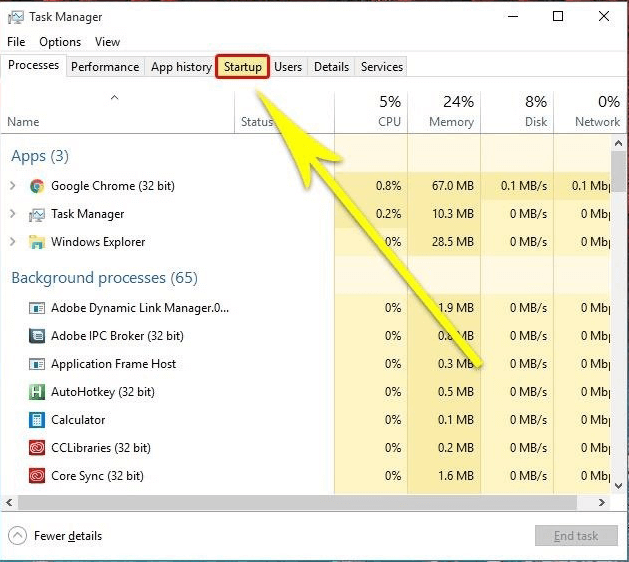The image size is (629, 562).
Task: Click the Adobe Dynamic Link Manager icon
Action: point(37,308)
